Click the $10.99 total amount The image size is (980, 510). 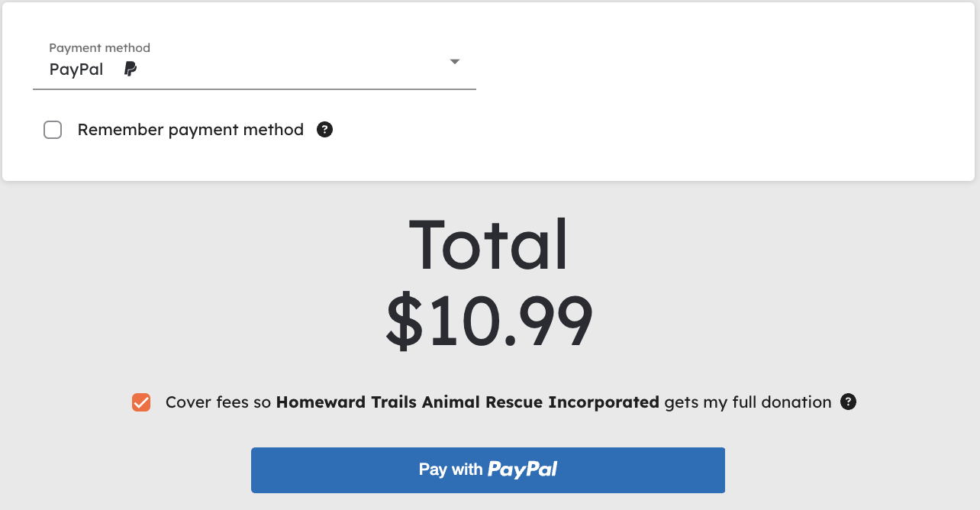tap(488, 321)
